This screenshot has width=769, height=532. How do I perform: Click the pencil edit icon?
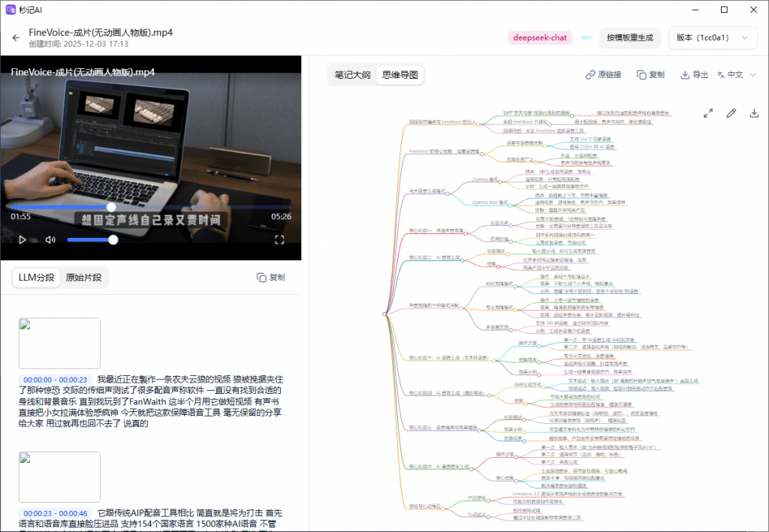pos(731,113)
